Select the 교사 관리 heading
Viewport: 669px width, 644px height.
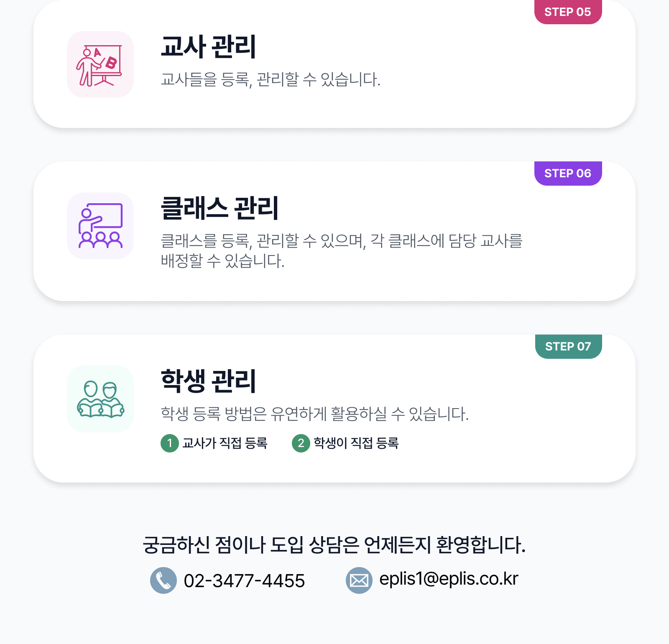pyautogui.click(x=208, y=46)
